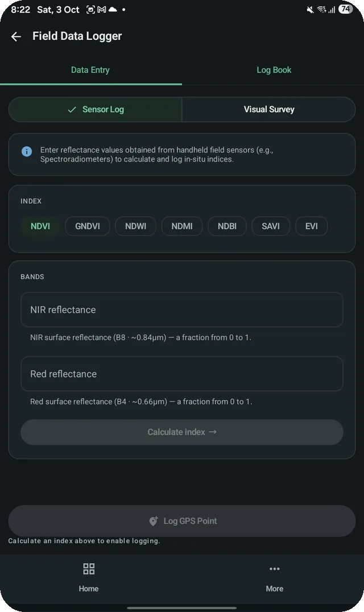Click the 'Calculate an index above' note
This screenshot has width=364, height=612.
(x=84, y=541)
